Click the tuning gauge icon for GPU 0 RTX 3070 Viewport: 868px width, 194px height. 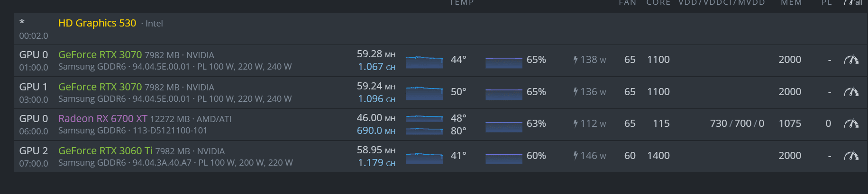851,60
